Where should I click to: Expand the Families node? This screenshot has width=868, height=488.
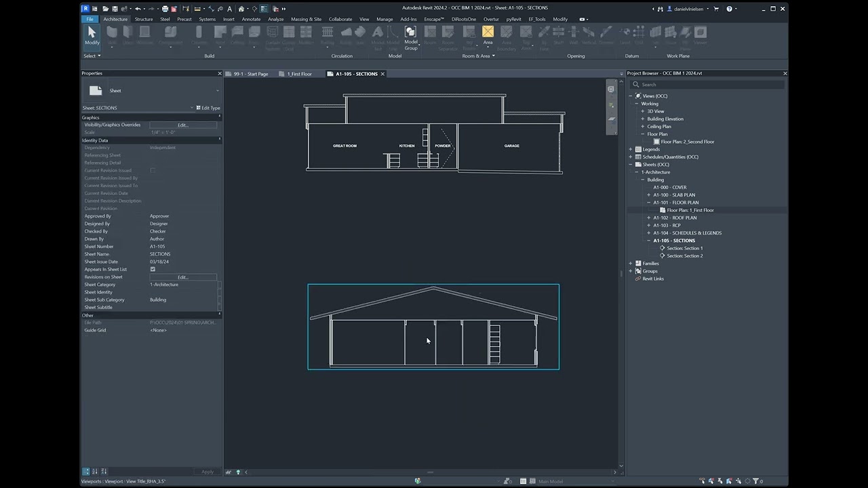631,264
